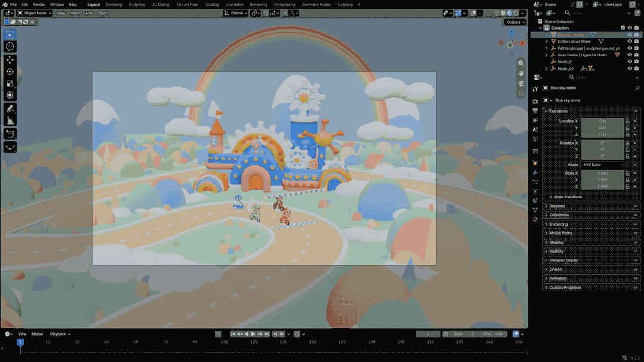The width and height of the screenshot is (644, 362).
Task: Hide the Felt landscape object's eye toggle
Action: (x=630, y=48)
